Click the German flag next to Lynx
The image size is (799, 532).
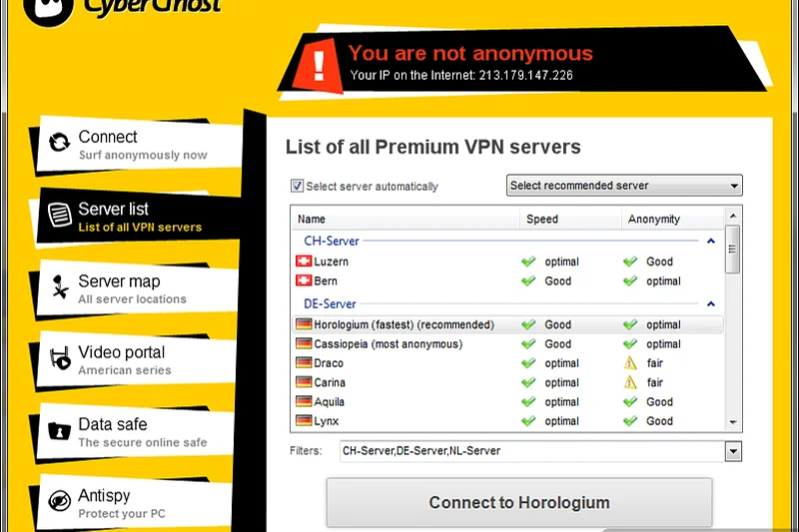pos(304,420)
